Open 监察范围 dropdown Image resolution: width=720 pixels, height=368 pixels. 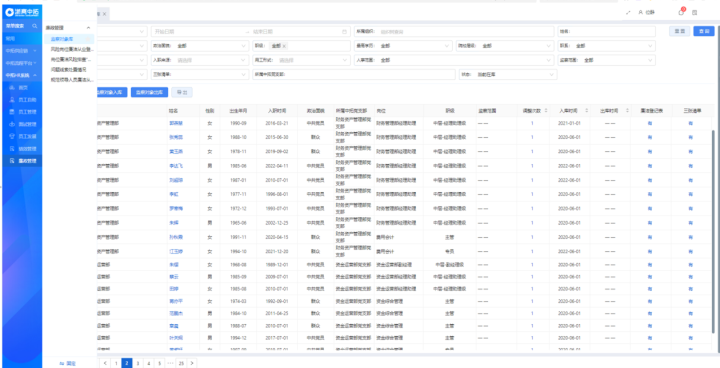(x=607, y=60)
